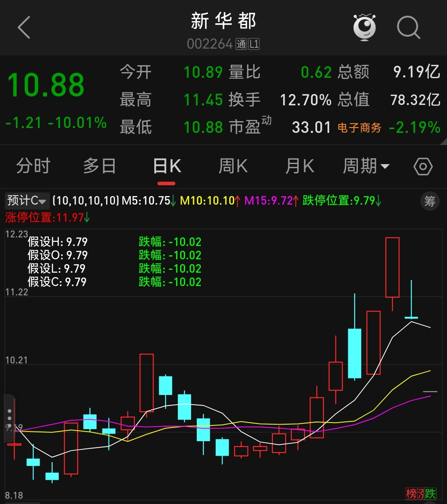Tap the L1 level badge
This screenshot has width=447, height=504.
click(254, 44)
